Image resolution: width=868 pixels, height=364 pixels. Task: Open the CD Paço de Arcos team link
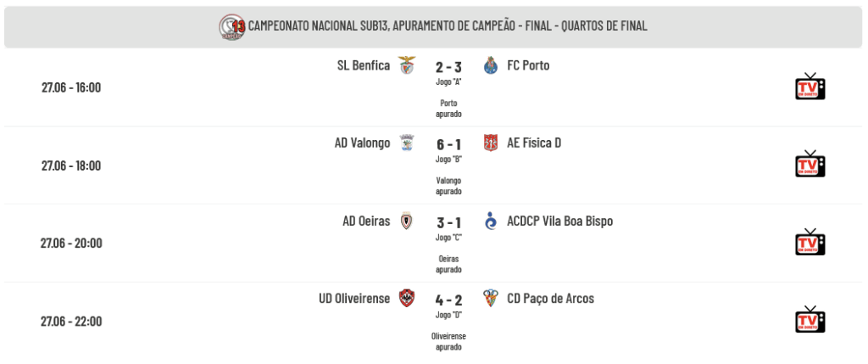tap(550, 299)
